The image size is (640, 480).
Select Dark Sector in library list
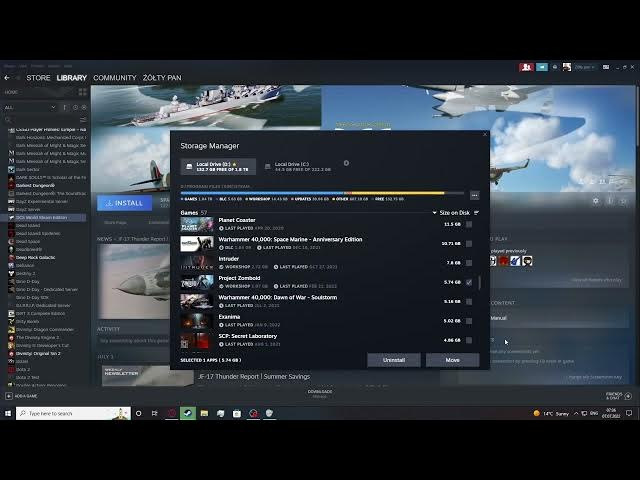[x=28, y=169]
